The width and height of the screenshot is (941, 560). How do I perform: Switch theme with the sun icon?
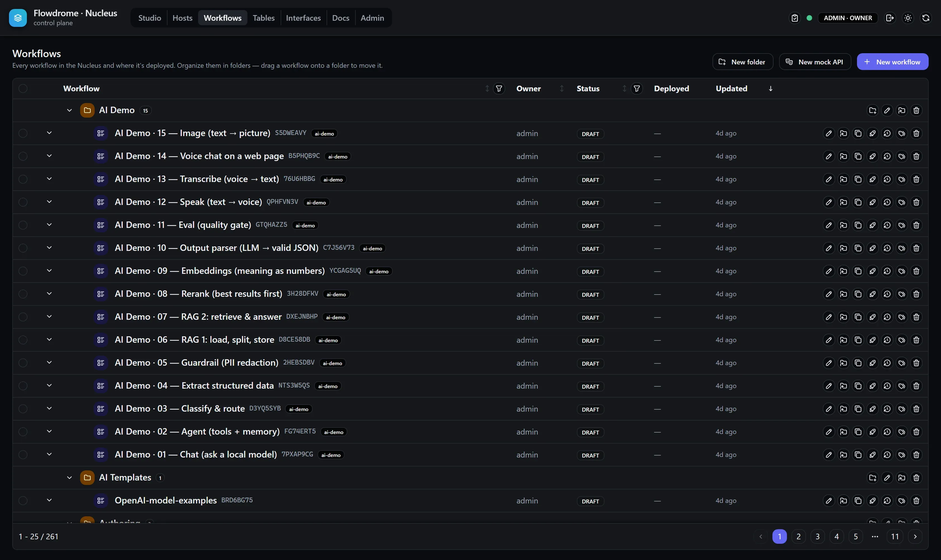908,18
